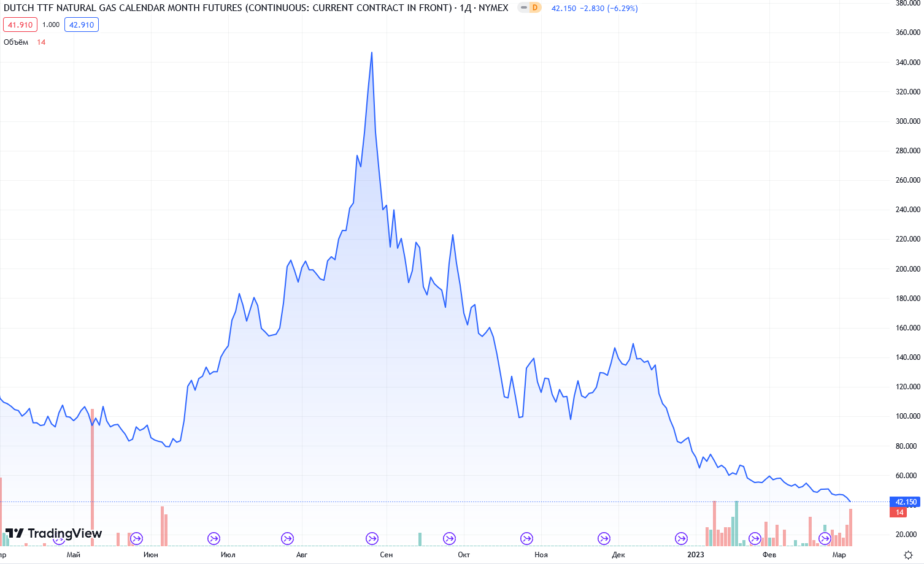The width and height of the screenshot is (924, 564).
Task: Click the 2023 label on time axis
Action: (x=696, y=555)
